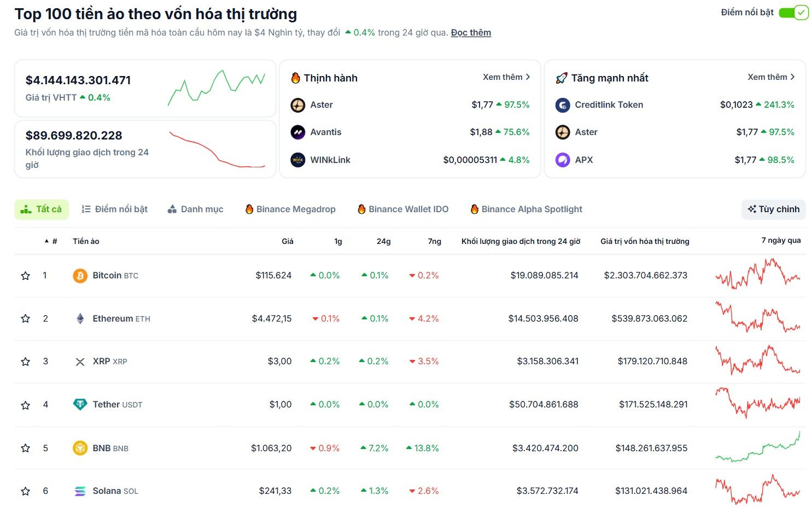
Task: Click the Tether USDT icon
Action: point(80,404)
